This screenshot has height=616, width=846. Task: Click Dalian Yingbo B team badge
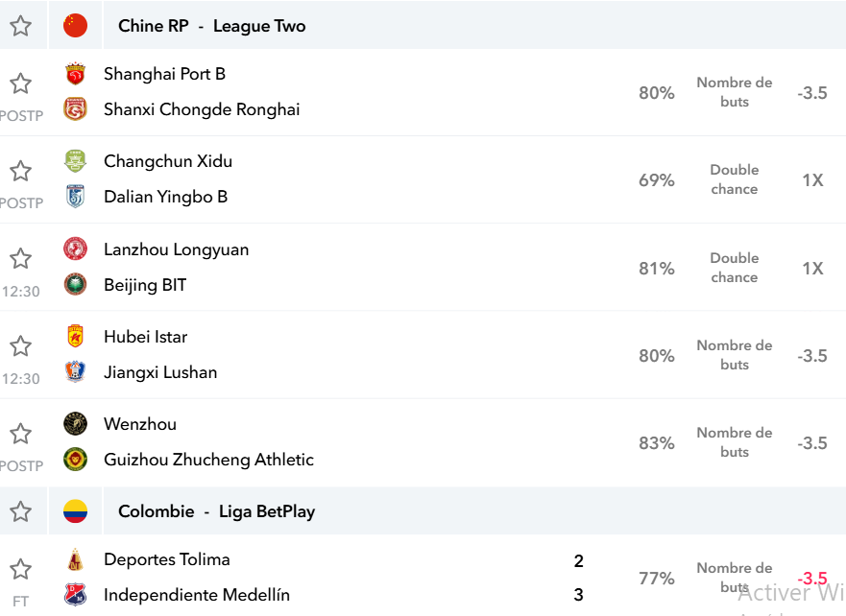(x=75, y=197)
